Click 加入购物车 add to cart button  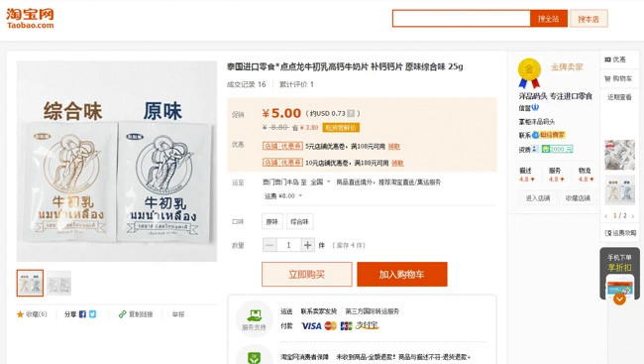pos(402,275)
